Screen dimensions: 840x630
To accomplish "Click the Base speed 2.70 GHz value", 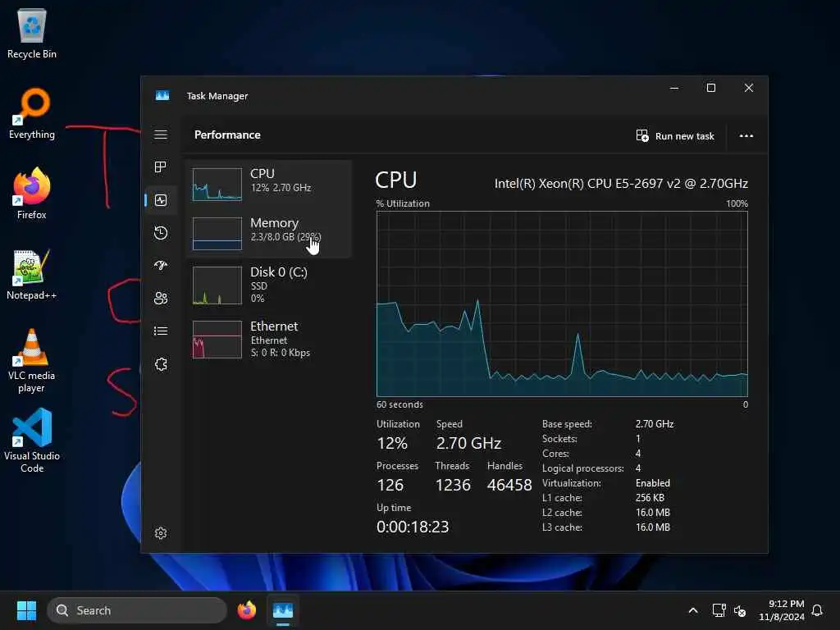I will pos(655,424).
